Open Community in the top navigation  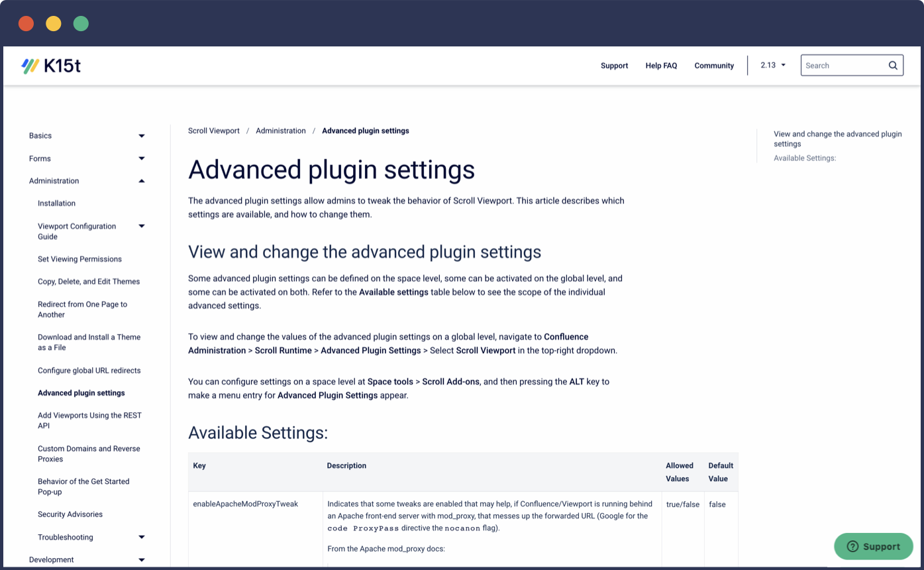point(714,66)
